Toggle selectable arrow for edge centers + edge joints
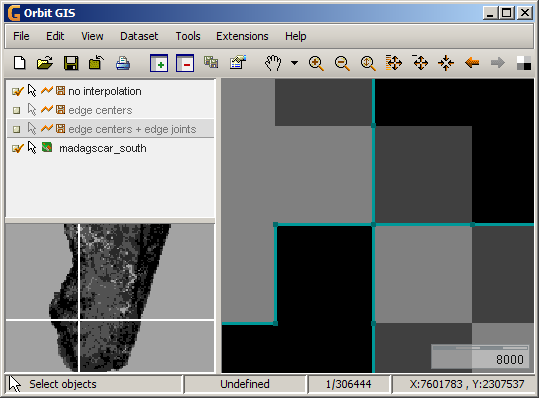 coord(32,129)
